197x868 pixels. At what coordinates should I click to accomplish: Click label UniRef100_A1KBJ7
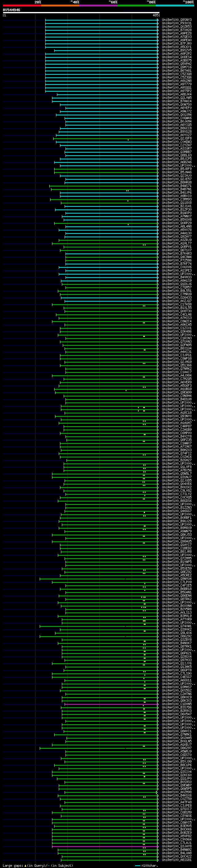click(x=177, y=744)
